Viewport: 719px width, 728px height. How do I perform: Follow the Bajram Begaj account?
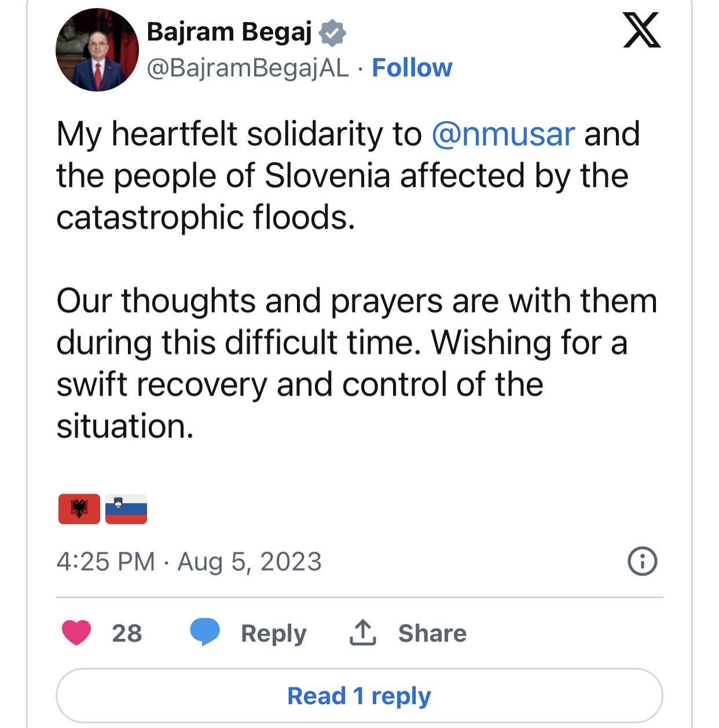tap(412, 68)
